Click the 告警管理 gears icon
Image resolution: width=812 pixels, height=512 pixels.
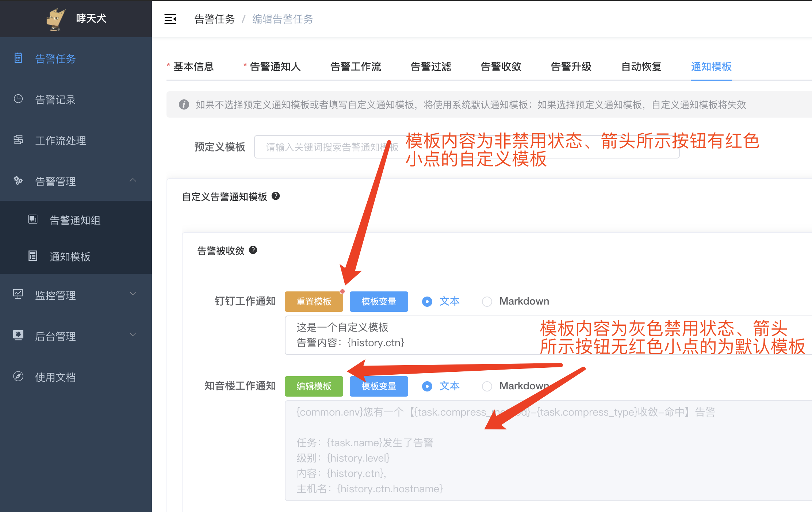[x=18, y=180]
